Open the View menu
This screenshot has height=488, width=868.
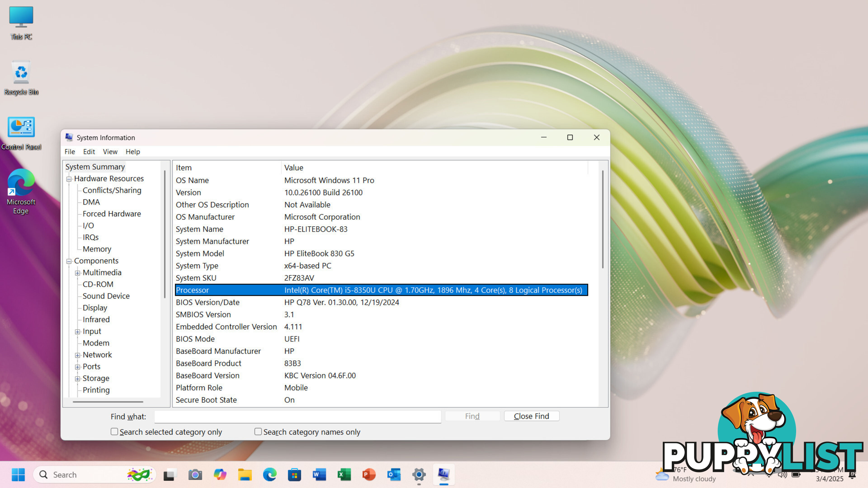110,152
